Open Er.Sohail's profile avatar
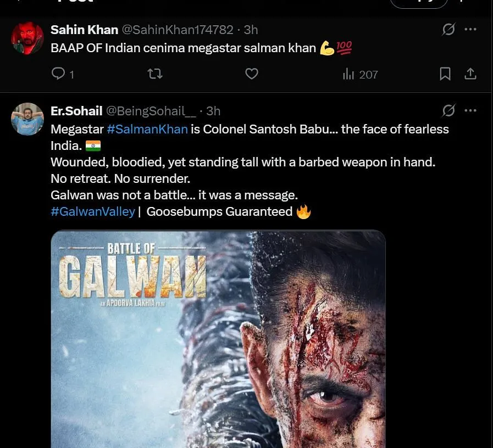Image resolution: width=493 pixels, height=448 pixels. pos(27,119)
